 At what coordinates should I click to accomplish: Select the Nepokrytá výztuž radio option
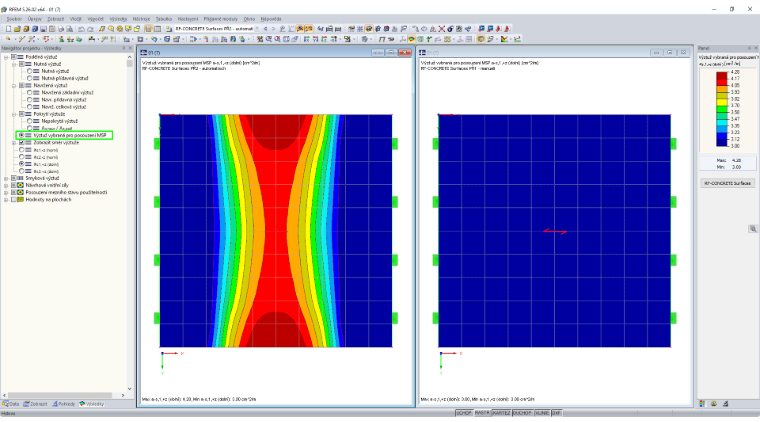click(x=30, y=121)
